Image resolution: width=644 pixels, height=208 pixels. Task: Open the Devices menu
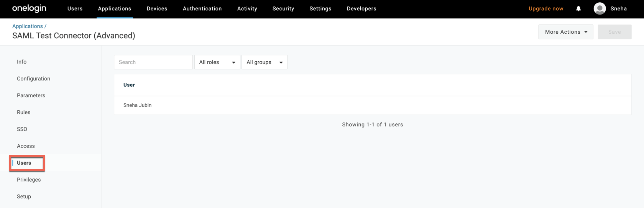coord(157,8)
